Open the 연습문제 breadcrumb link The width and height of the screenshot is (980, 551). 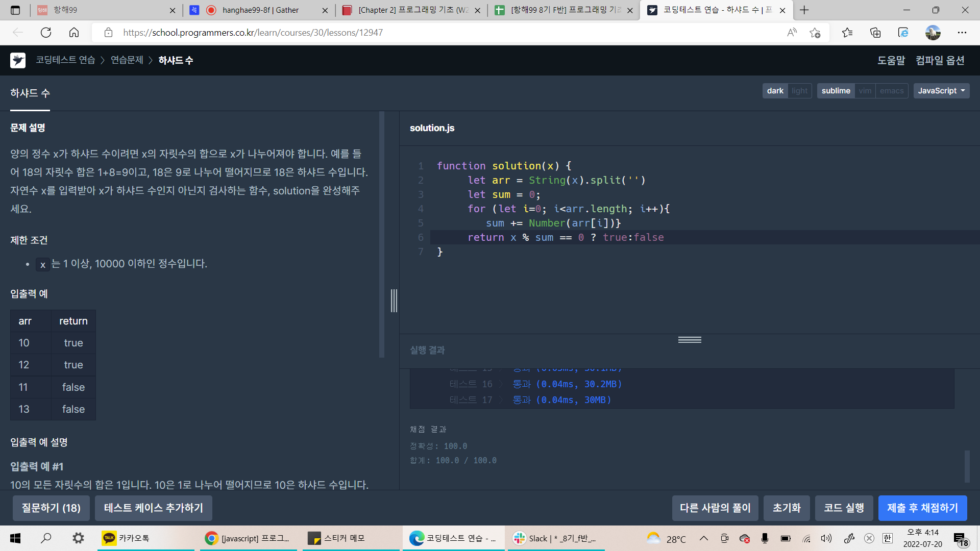127,60
